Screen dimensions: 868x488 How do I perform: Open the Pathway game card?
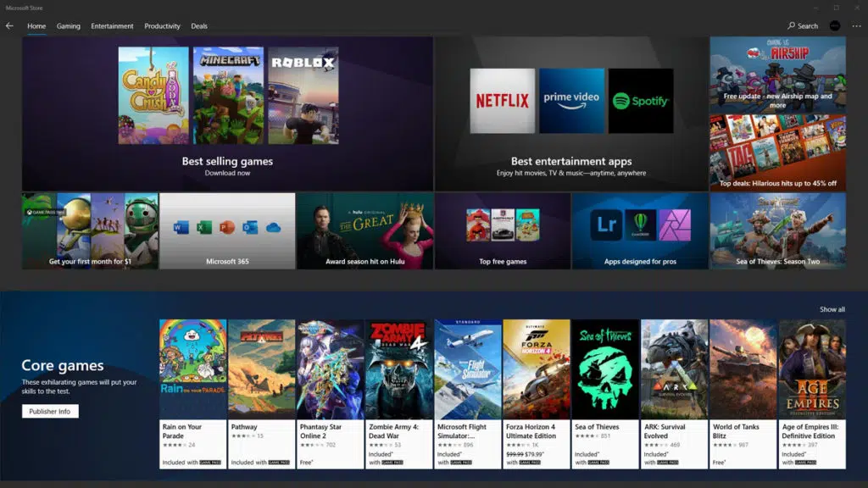(x=261, y=394)
